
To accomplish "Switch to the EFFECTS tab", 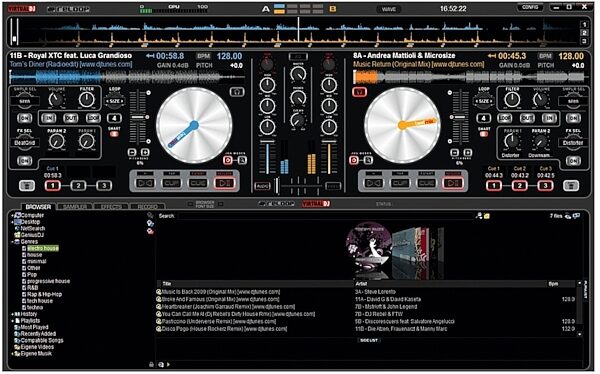I will [x=111, y=207].
